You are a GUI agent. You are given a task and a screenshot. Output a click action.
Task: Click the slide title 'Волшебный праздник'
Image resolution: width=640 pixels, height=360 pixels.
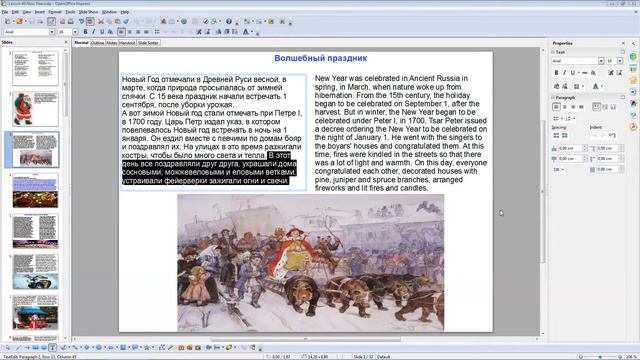pos(320,58)
